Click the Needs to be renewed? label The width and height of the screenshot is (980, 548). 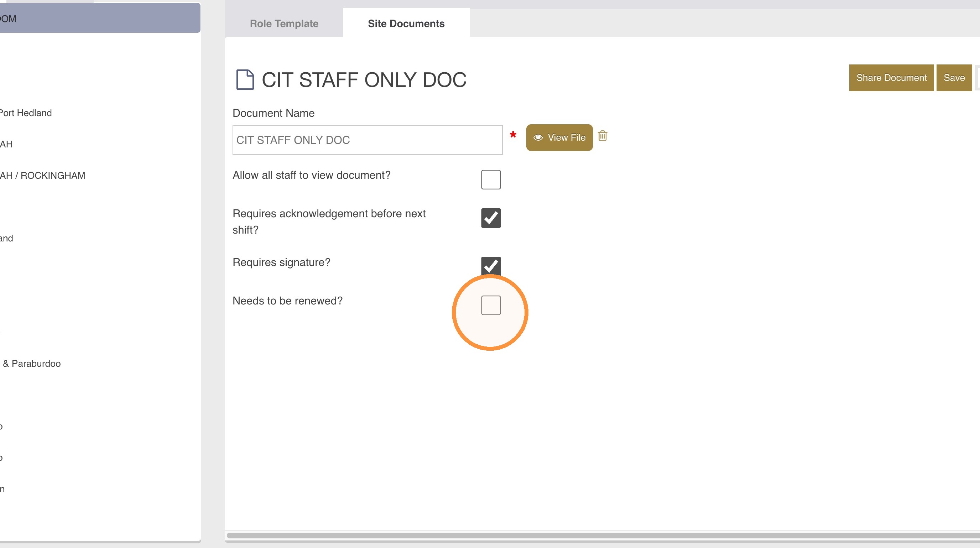pyautogui.click(x=288, y=301)
